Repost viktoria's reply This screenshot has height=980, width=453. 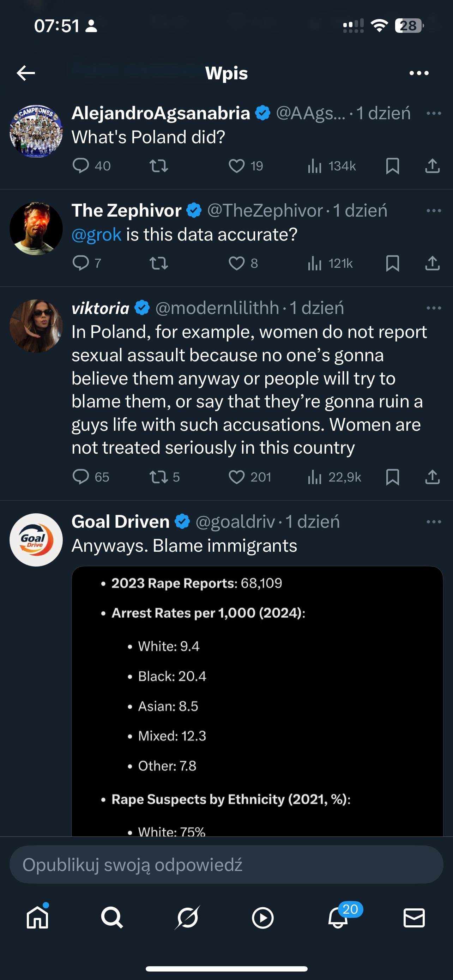pyautogui.click(x=159, y=477)
